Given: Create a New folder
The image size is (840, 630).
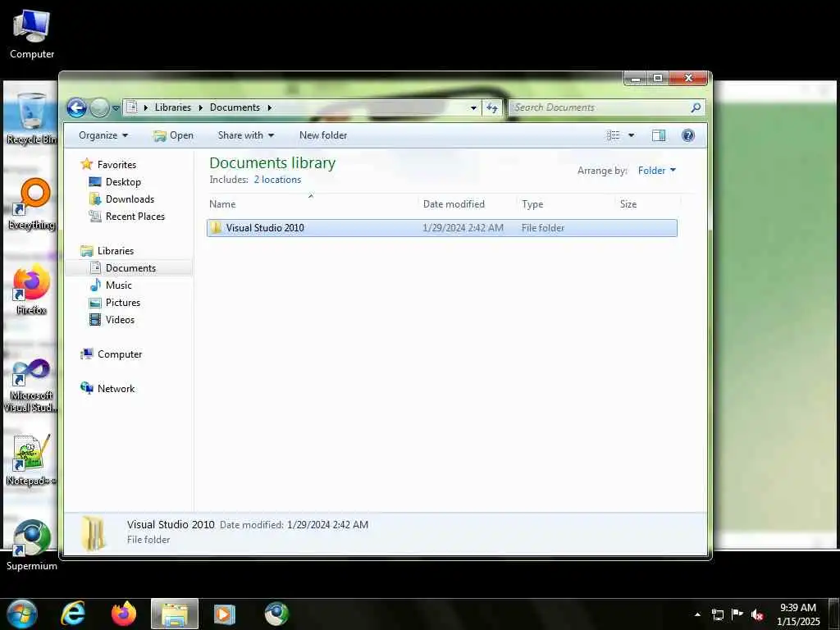Looking at the screenshot, I should (x=323, y=135).
